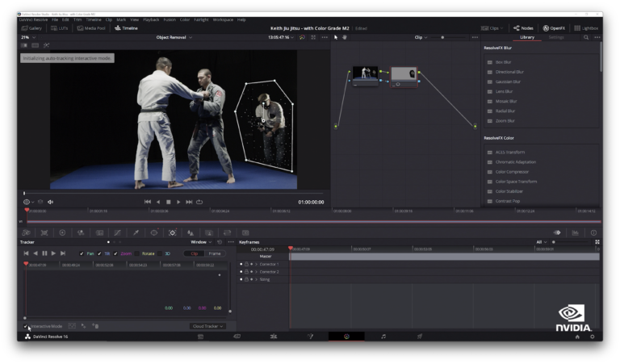Screen dimensions: 620x364
Task: Switch to the Settings tab in OpenFX
Action: (556, 37)
